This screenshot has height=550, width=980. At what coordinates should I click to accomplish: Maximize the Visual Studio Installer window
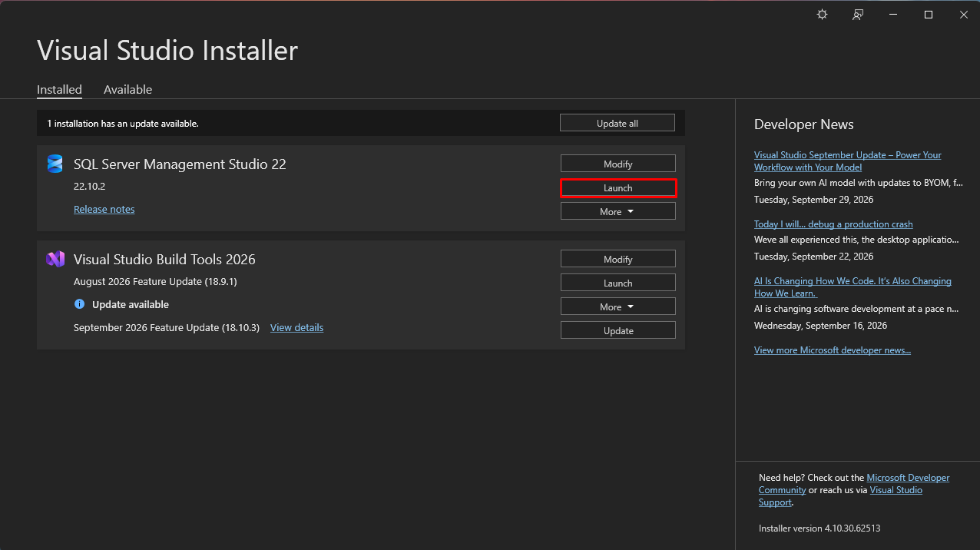pyautogui.click(x=928, y=15)
